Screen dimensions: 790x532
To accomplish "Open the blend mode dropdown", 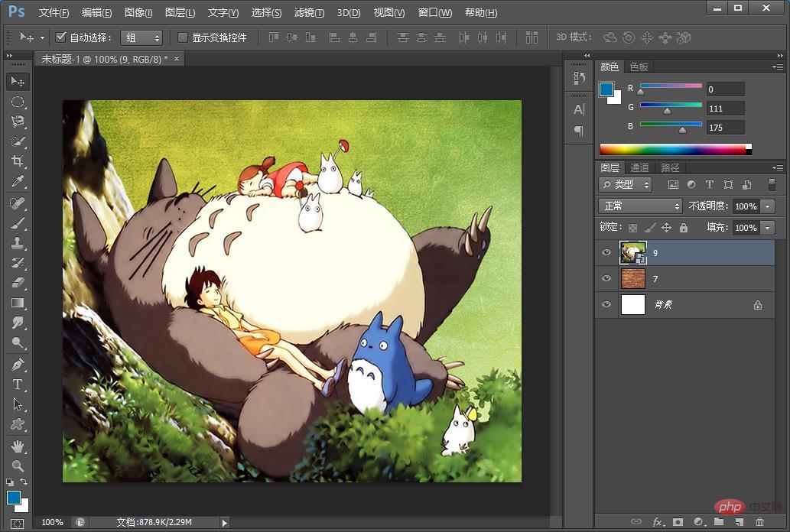I will coord(640,206).
